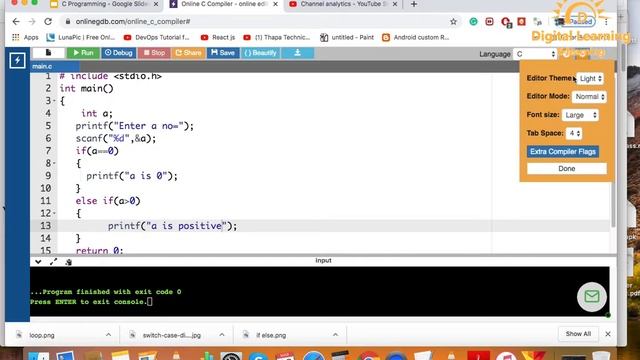Open downloaded if else.png file
This screenshot has height=360, width=640.
click(271, 335)
